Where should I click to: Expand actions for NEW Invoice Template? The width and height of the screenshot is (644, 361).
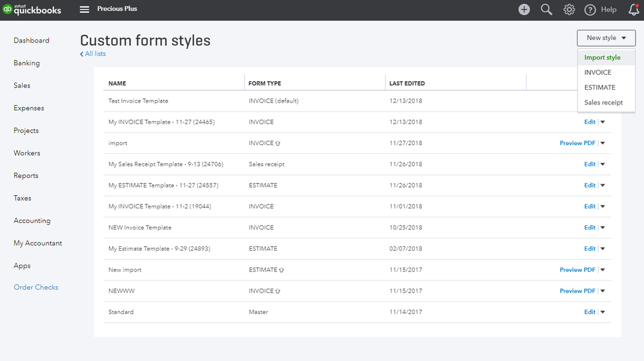click(x=603, y=228)
